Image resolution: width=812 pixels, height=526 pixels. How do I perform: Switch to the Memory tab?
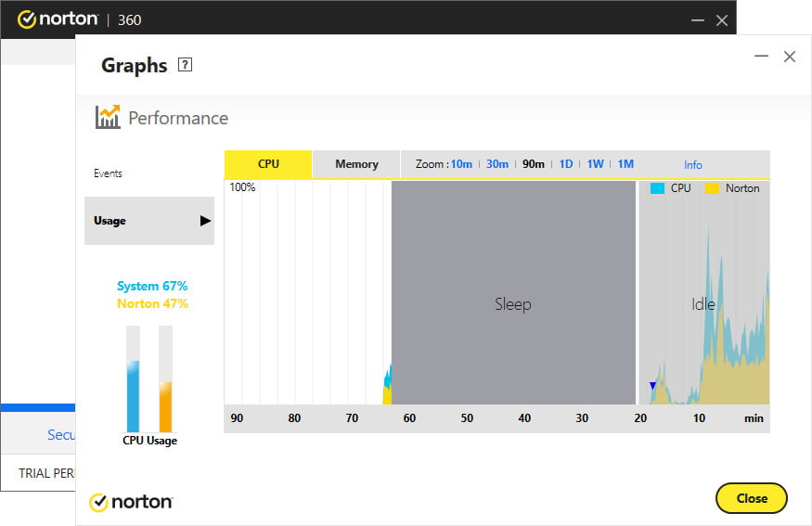click(356, 164)
